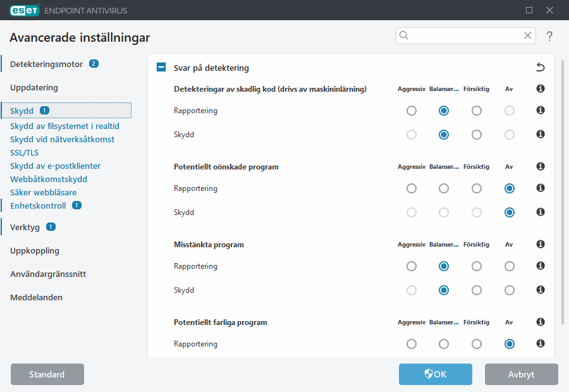Revert Svar på detektering using the undo arrow

click(539, 66)
